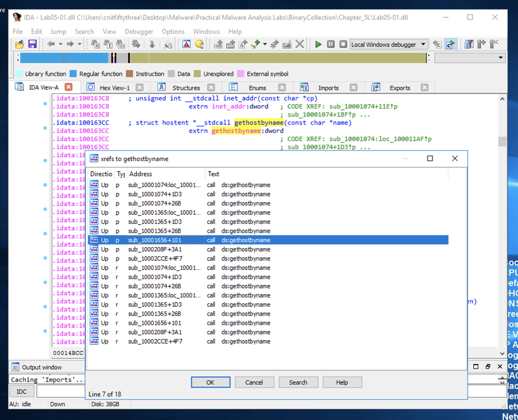This screenshot has width=518, height=420.
Task: Click the red warning triangle toolbar icon
Action: click(186, 44)
